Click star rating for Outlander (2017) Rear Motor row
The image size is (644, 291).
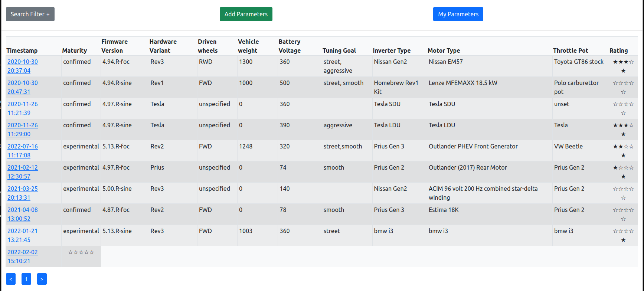pos(623,172)
